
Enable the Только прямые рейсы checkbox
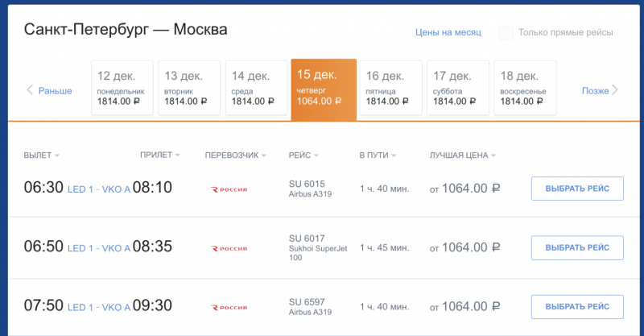(x=506, y=33)
